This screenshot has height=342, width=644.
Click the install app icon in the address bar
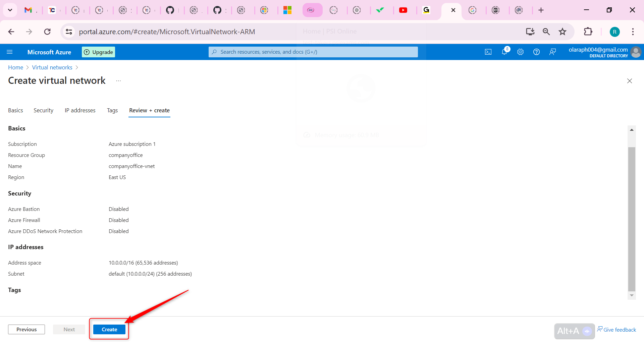click(x=530, y=32)
